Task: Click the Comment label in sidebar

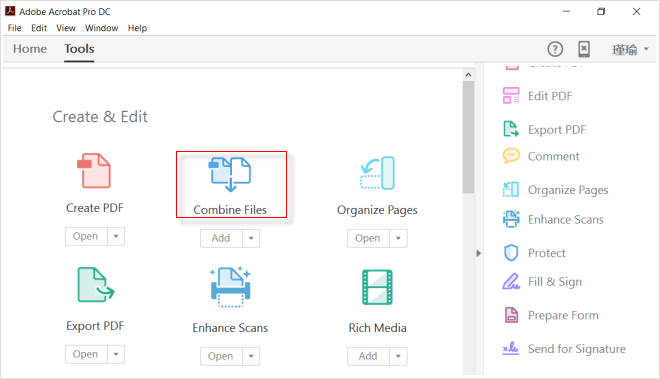Action: 554,156
